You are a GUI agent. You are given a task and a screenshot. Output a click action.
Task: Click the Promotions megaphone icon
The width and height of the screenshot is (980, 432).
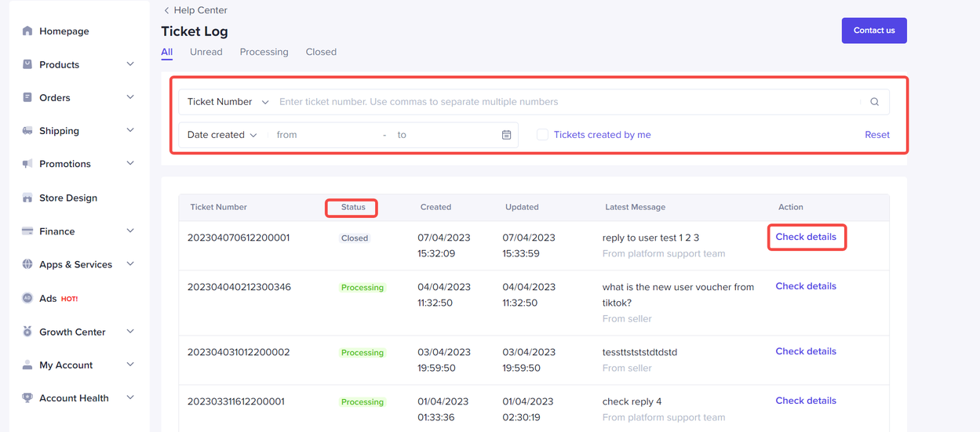[x=27, y=164]
